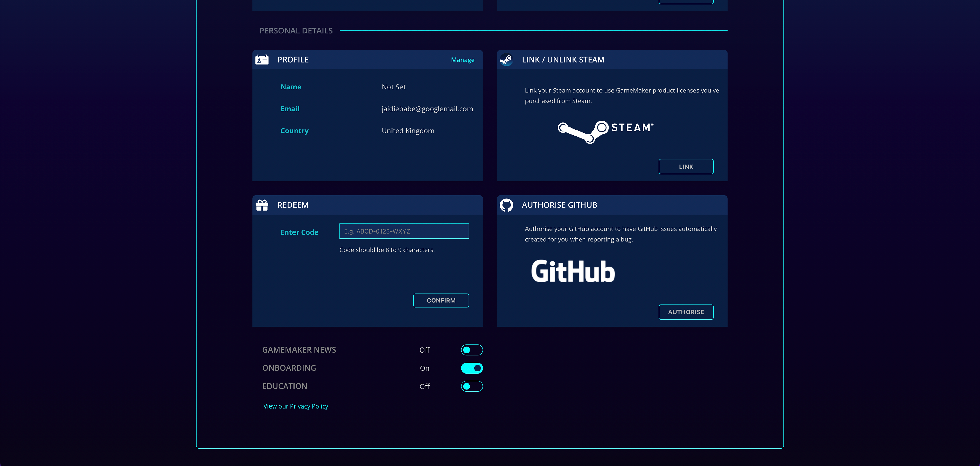Click the CONFIRM button to redeem code
The width and height of the screenshot is (980, 466).
[441, 300]
